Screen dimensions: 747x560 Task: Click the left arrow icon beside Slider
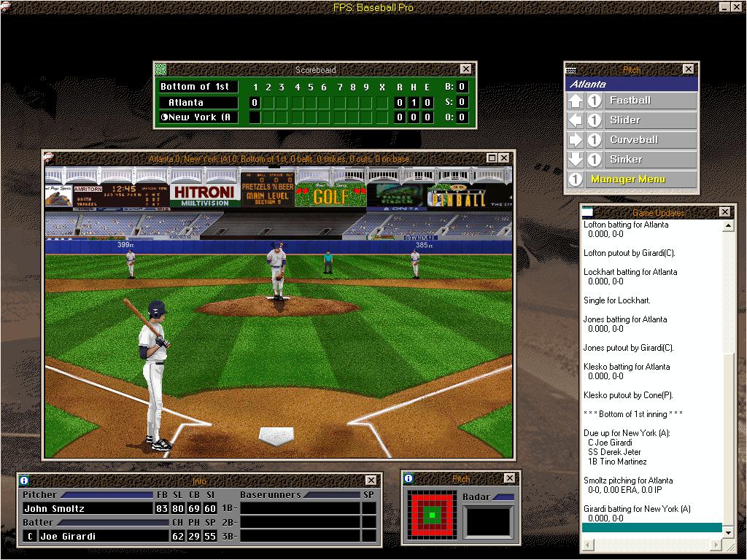tap(576, 120)
